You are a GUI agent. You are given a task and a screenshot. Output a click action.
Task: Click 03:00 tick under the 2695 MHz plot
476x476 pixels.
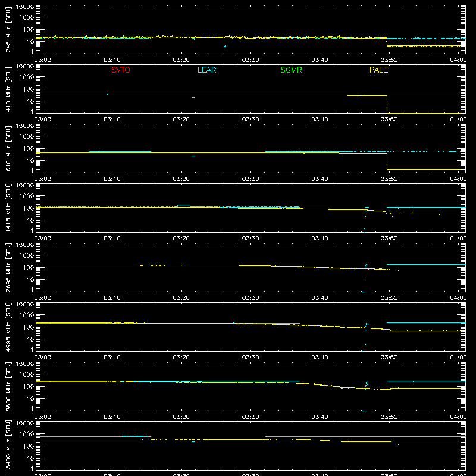[x=43, y=298]
